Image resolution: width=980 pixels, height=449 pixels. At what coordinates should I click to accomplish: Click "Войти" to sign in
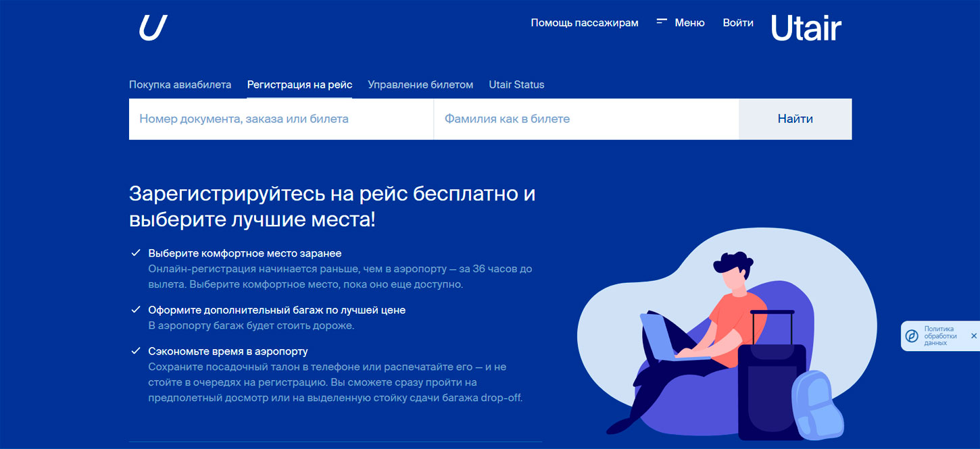[x=737, y=22]
